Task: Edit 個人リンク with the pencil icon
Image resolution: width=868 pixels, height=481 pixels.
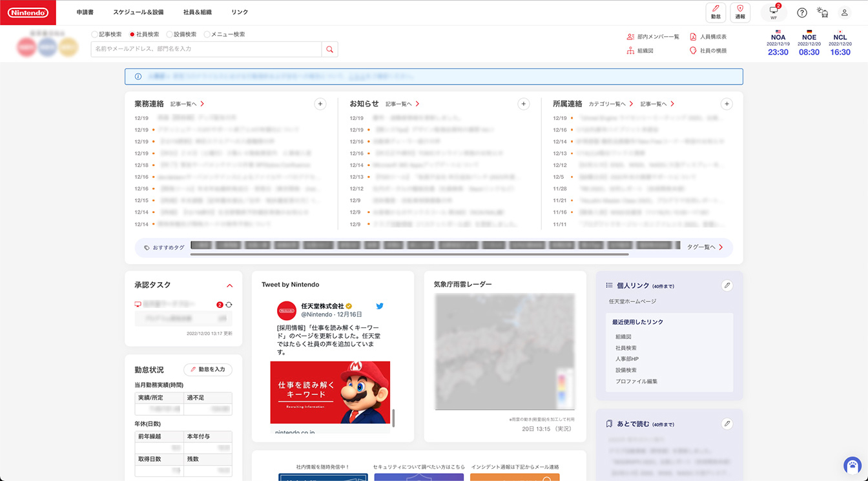Action: click(727, 285)
